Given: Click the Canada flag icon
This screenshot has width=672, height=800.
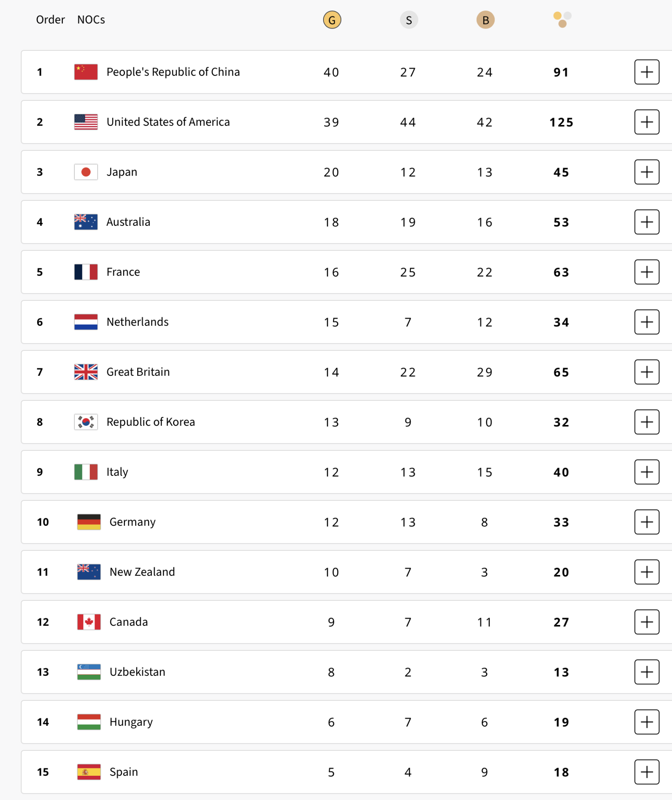Looking at the screenshot, I should point(89,622).
